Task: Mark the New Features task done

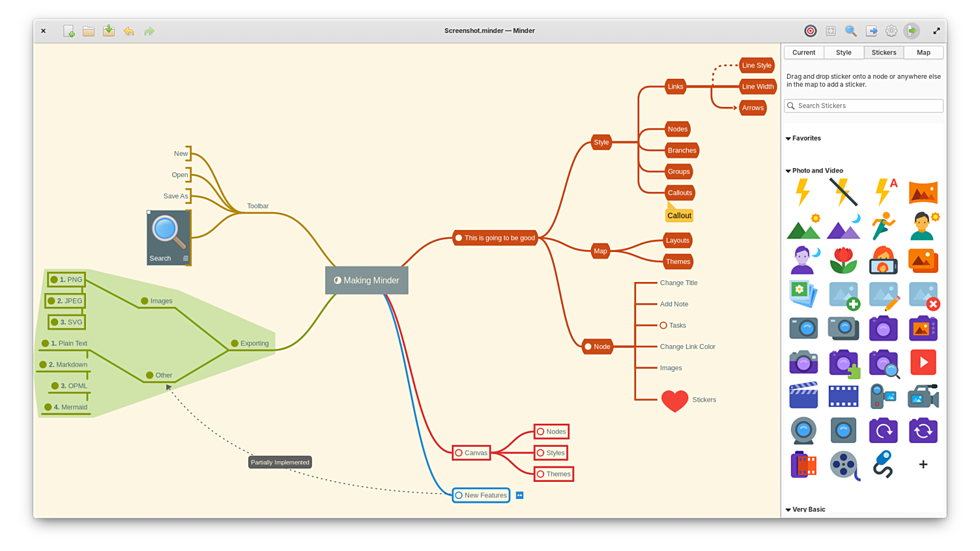Action: click(x=459, y=496)
